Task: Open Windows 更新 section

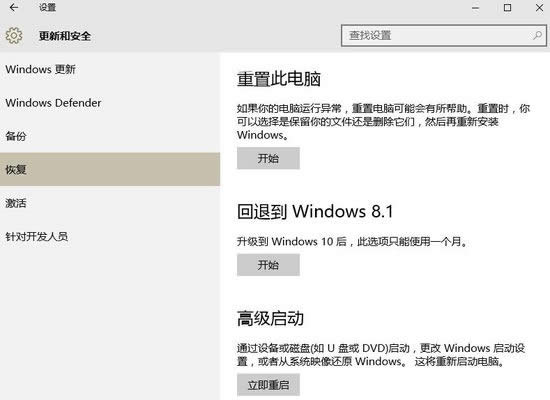Action: [x=110, y=69]
